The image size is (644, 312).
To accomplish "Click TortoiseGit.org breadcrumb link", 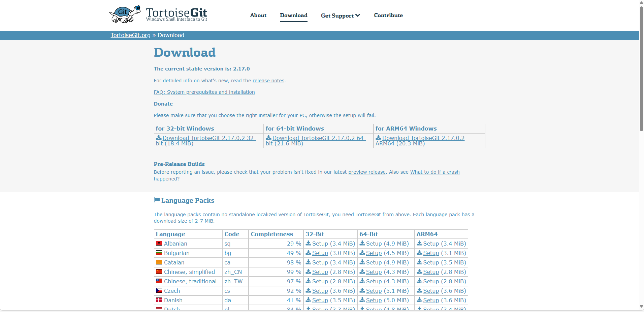I will point(131,35).
